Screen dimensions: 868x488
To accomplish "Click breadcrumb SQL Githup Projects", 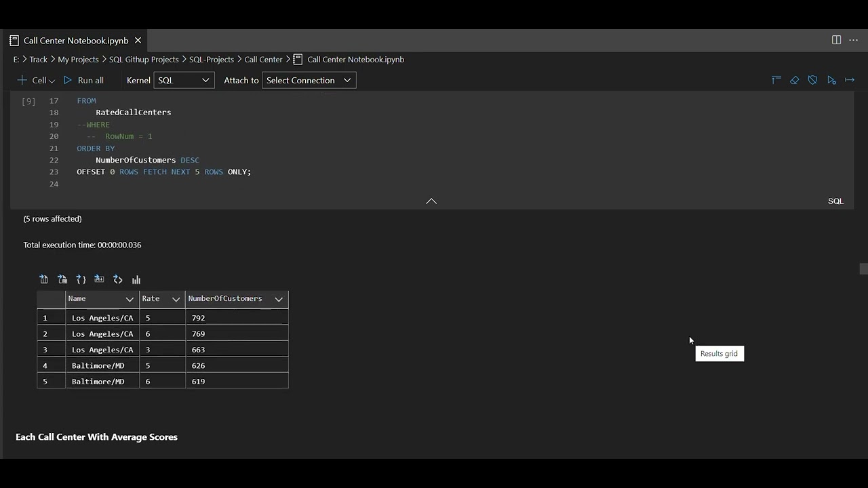I will [144, 60].
